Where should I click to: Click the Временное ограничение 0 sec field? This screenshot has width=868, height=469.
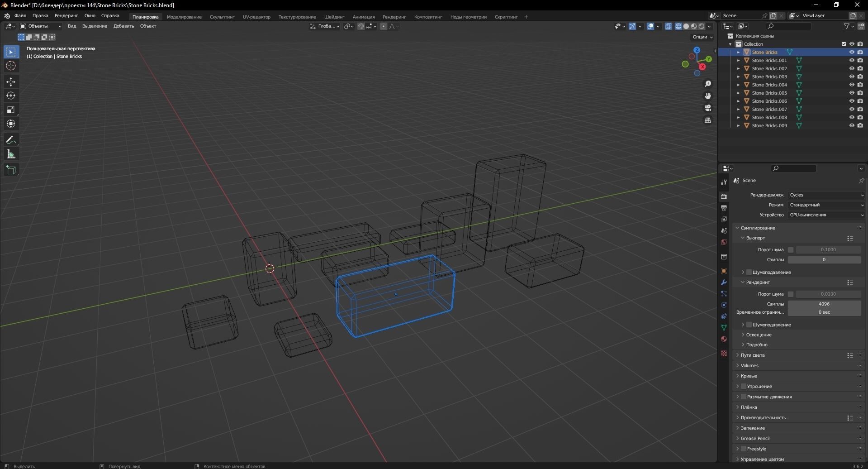tap(824, 312)
